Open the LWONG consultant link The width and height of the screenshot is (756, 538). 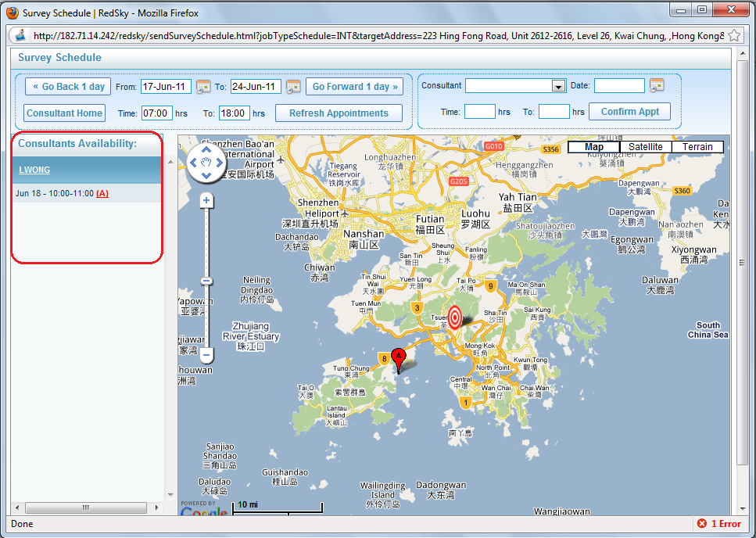[34, 170]
